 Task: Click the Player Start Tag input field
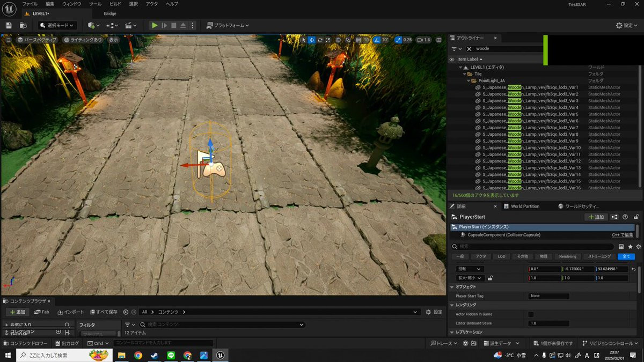(x=548, y=296)
